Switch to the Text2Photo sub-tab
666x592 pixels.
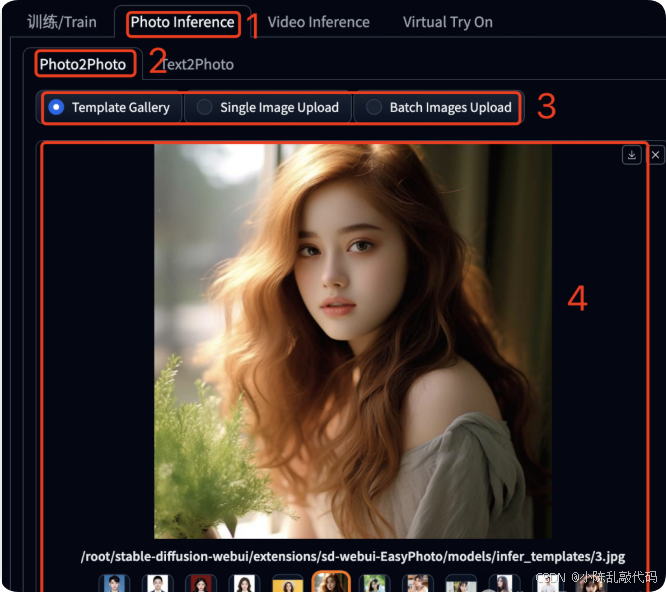pyautogui.click(x=197, y=64)
